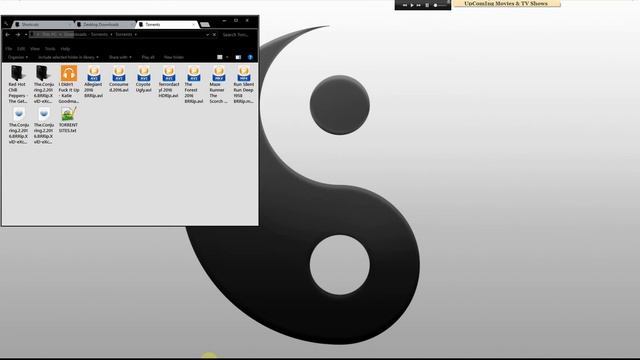The height and width of the screenshot is (360, 640).
Task: Open the File menu
Action: pyautogui.click(x=9, y=49)
